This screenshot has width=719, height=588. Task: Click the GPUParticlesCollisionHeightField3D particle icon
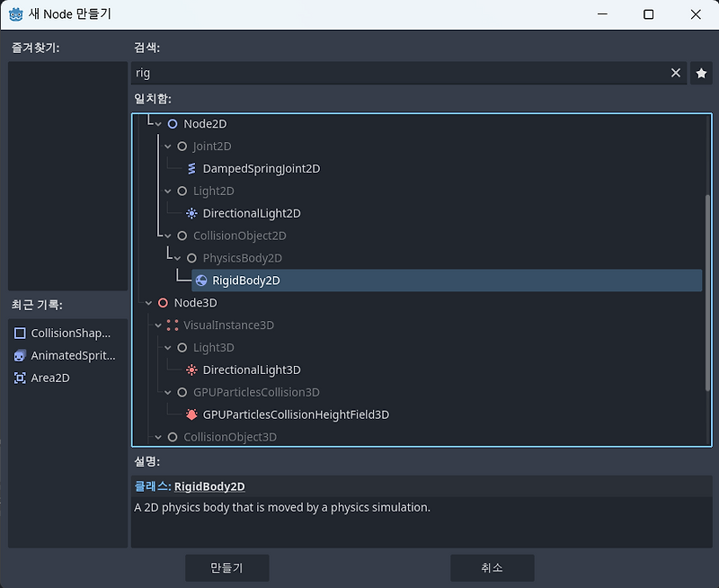[191, 414]
